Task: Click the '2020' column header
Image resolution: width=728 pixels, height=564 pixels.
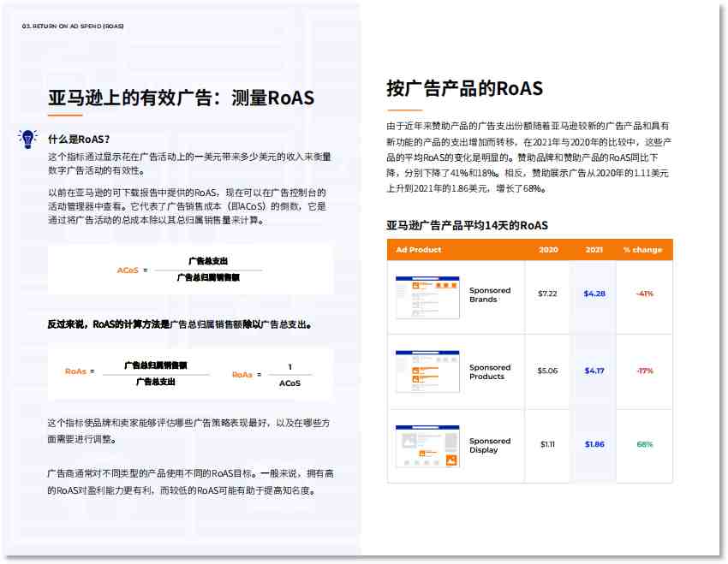Action: pos(548,250)
